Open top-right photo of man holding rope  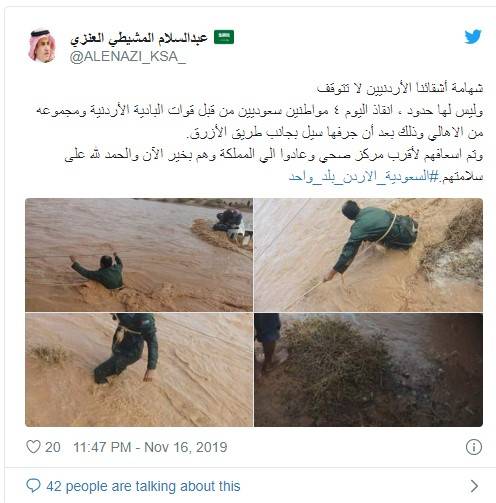point(368,255)
